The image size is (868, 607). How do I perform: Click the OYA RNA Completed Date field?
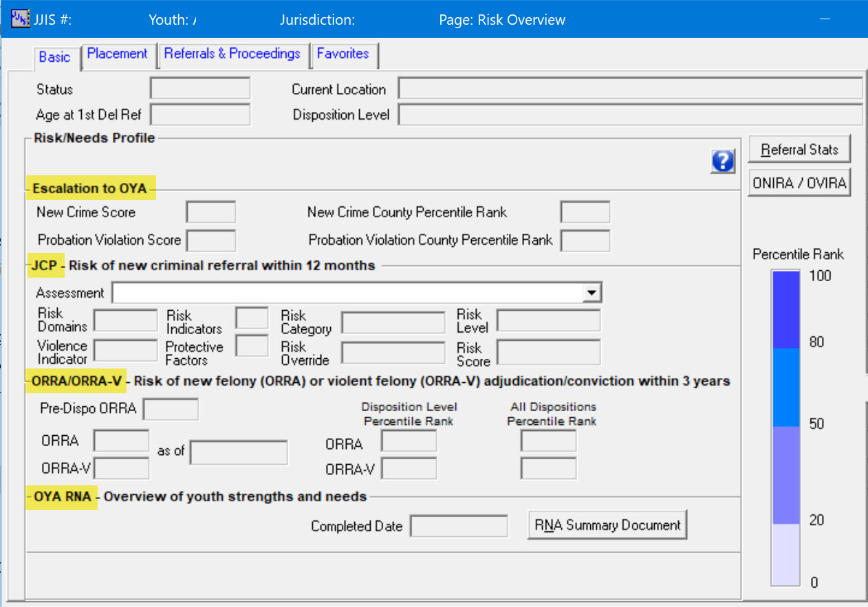tap(459, 527)
